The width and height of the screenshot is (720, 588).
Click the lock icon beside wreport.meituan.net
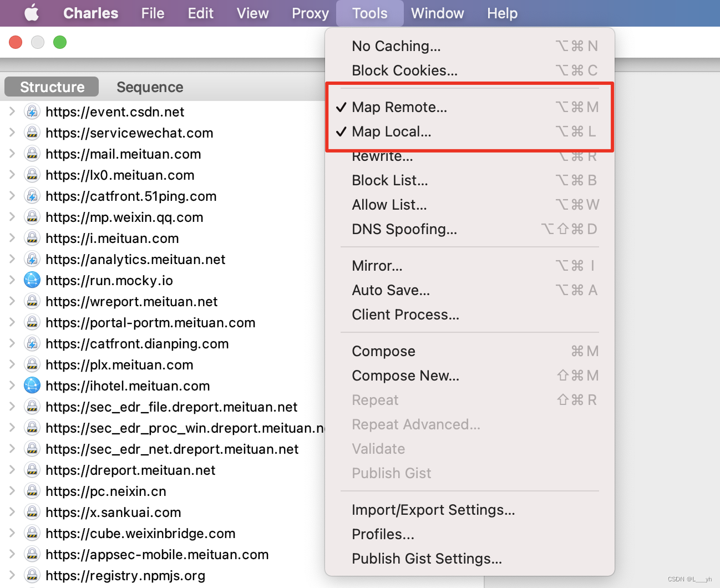[x=32, y=301]
